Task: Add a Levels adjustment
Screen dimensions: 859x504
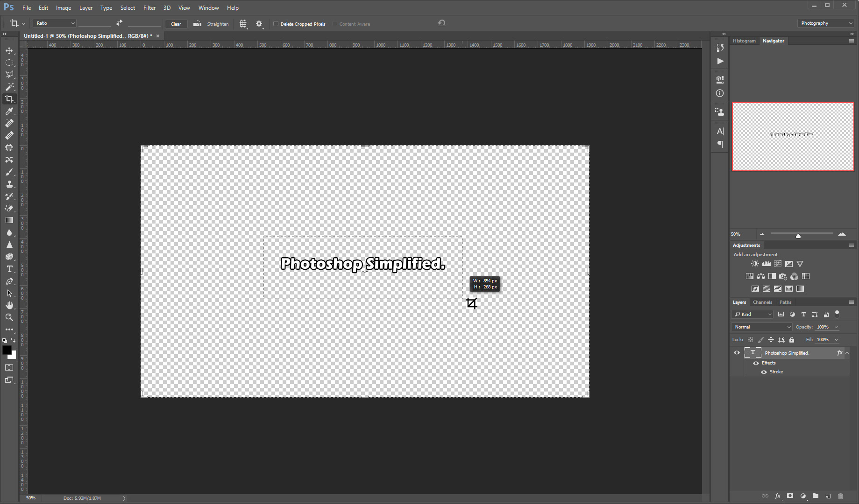Action: point(767,264)
